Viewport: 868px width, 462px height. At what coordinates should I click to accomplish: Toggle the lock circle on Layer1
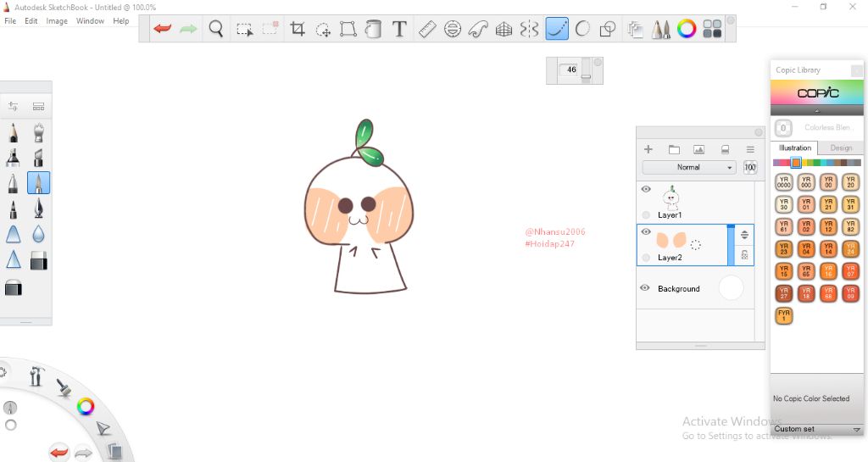click(645, 214)
